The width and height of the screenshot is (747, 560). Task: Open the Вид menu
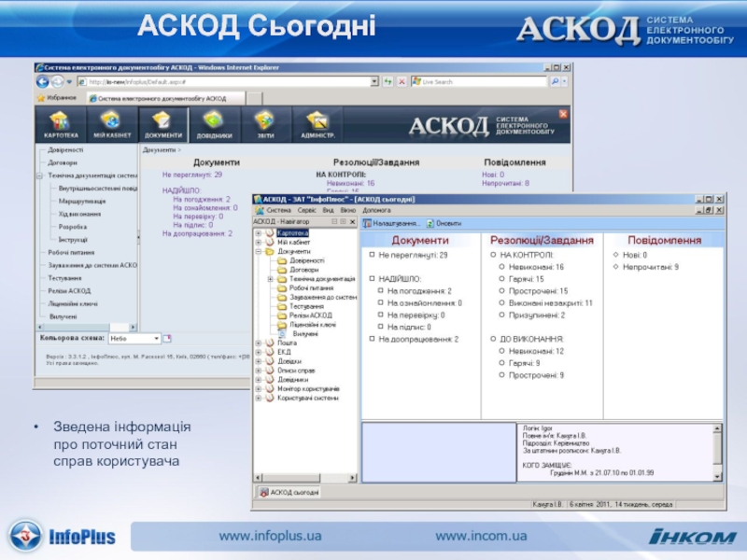tap(329, 210)
